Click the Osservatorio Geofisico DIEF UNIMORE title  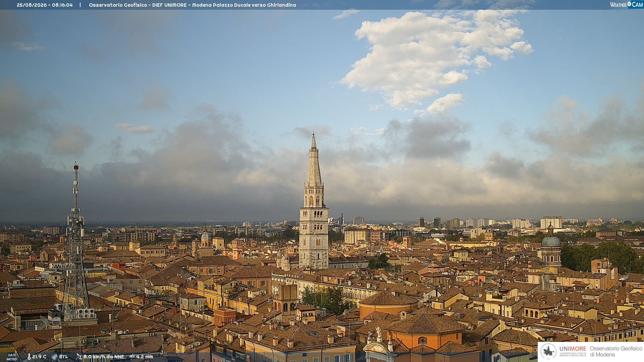193,5
